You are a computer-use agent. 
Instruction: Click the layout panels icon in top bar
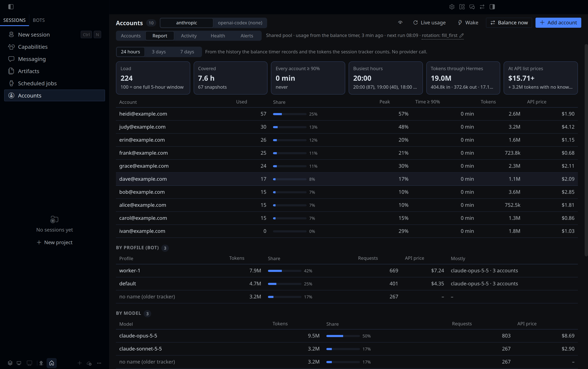(462, 7)
